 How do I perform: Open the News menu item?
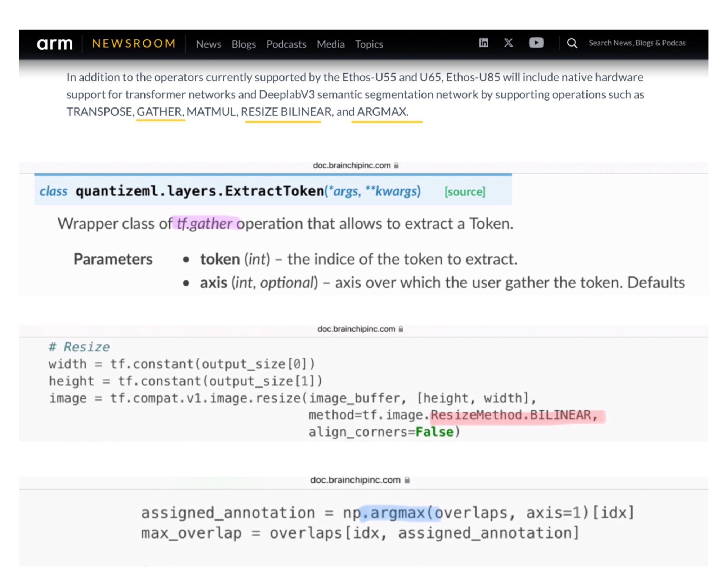click(x=209, y=44)
